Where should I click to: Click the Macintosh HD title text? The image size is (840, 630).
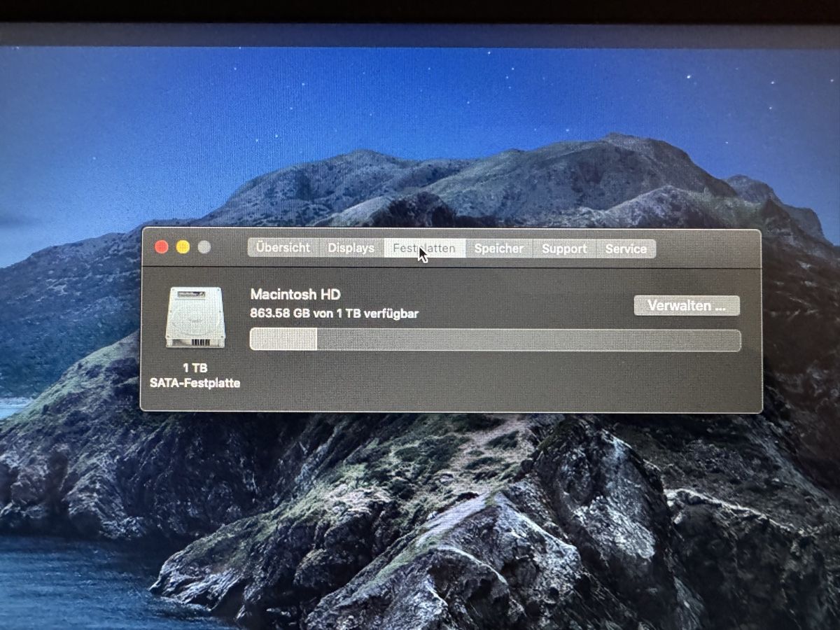[x=295, y=295]
